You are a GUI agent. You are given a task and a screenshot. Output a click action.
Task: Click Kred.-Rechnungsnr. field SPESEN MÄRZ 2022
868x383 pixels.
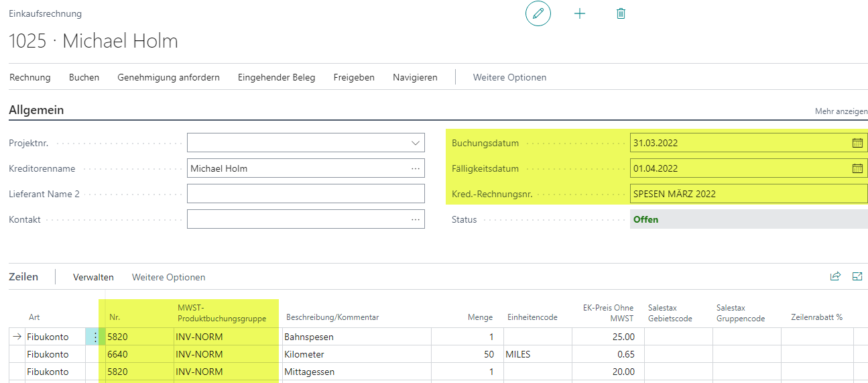pyautogui.click(x=749, y=194)
